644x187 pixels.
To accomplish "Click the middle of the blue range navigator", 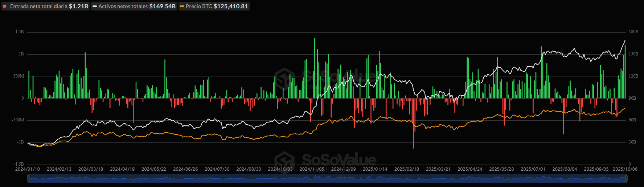I will (327, 178).
